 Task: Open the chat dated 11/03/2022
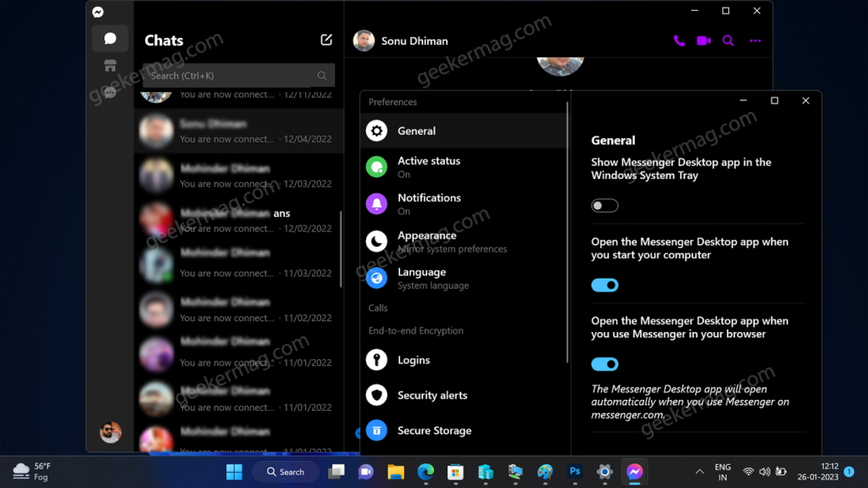click(238, 265)
